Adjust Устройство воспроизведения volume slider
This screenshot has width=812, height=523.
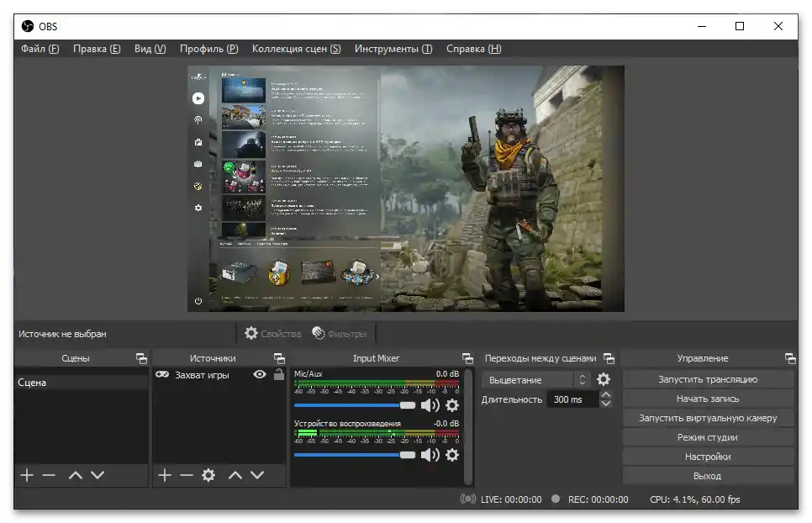point(355,455)
